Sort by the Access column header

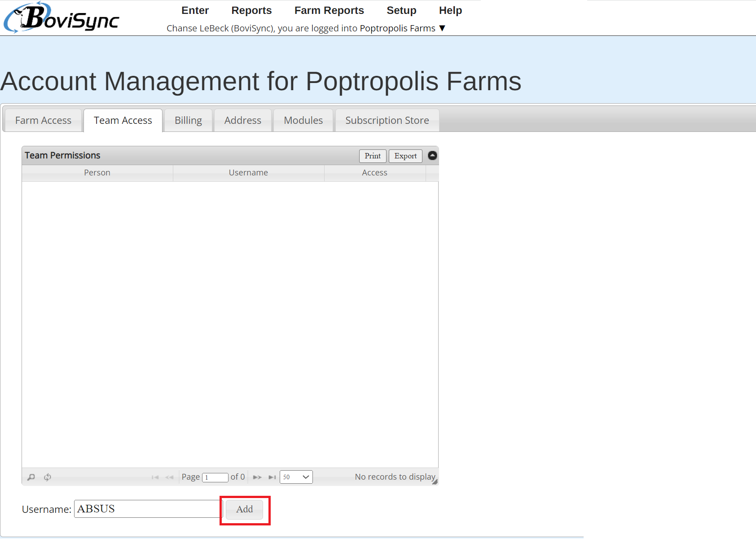pyautogui.click(x=375, y=173)
